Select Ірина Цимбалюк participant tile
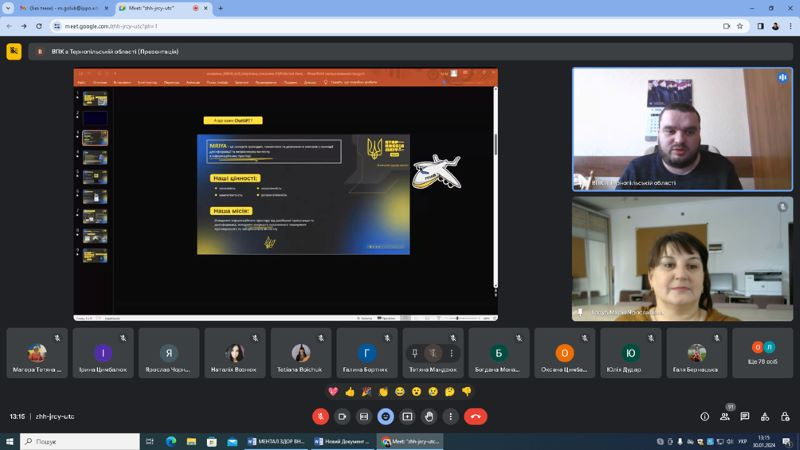The width and height of the screenshot is (800, 450). [103, 353]
